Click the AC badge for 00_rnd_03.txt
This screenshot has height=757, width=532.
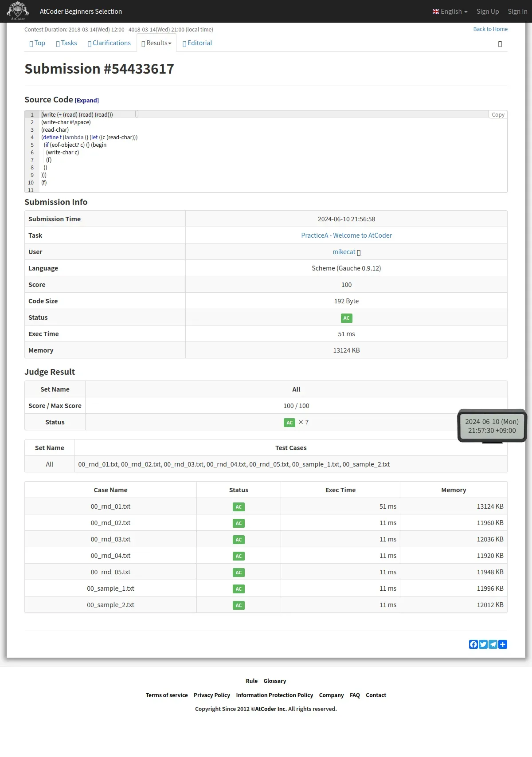tap(239, 540)
